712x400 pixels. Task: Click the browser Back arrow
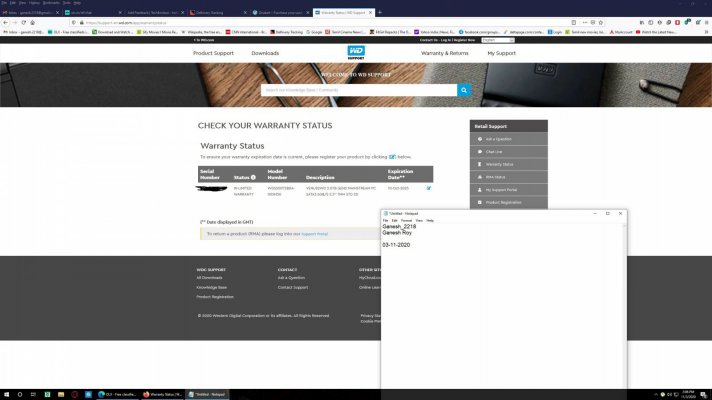(5, 22)
